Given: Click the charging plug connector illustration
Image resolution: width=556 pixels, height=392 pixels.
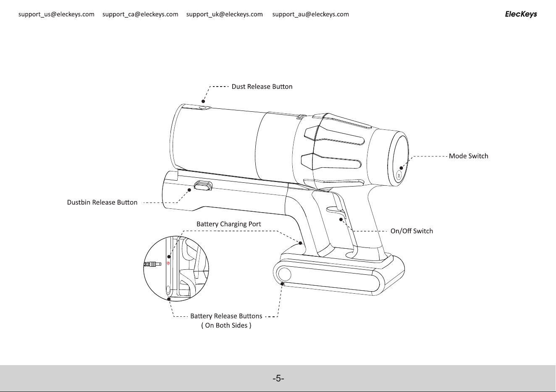Looking at the screenshot, I should coord(152,264).
